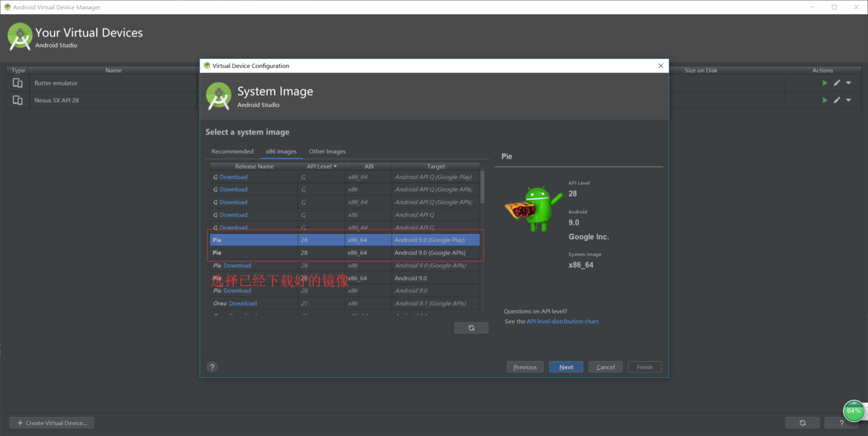868x436 pixels.
Task: Cancel the virtual device configuration
Action: click(605, 367)
